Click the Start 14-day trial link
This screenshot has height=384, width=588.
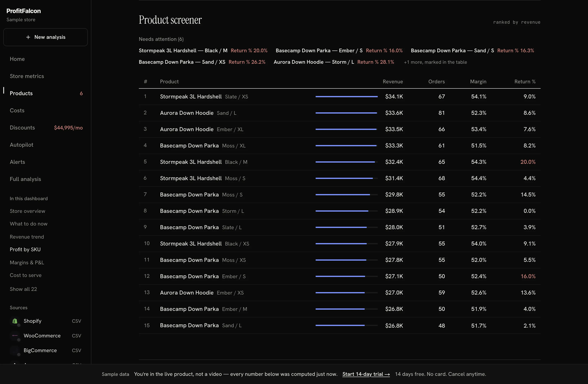point(366,374)
